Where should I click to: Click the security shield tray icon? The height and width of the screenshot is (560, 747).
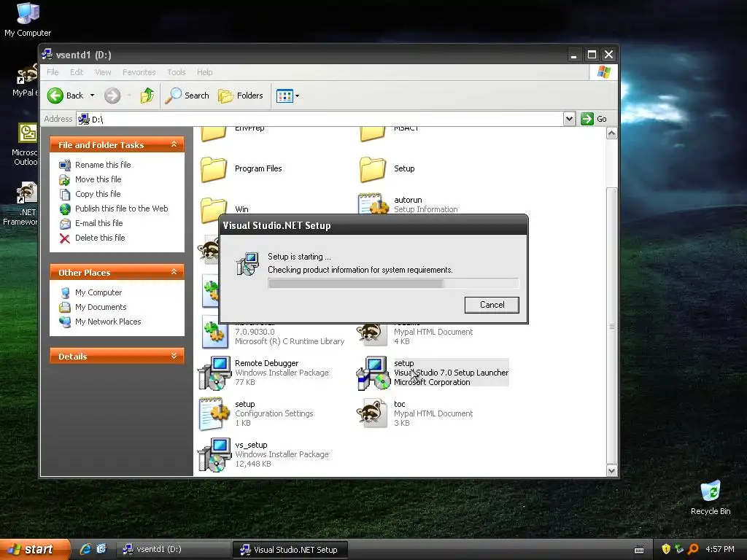[666, 549]
